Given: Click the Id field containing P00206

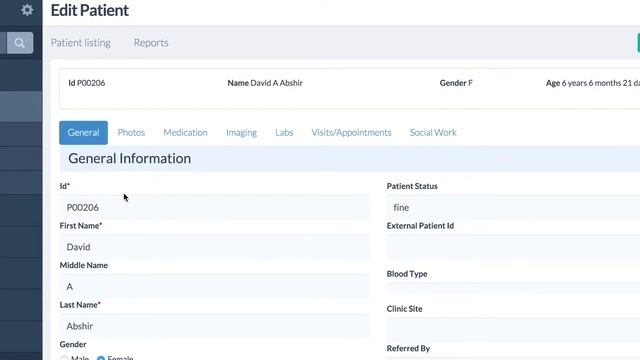Looking at the screenshot, I should (215, 207).
